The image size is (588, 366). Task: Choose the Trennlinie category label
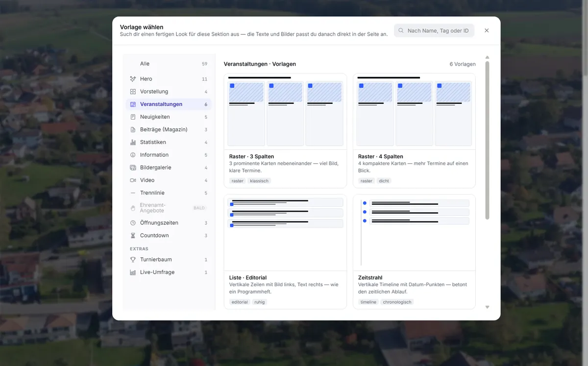pos(152,193)
